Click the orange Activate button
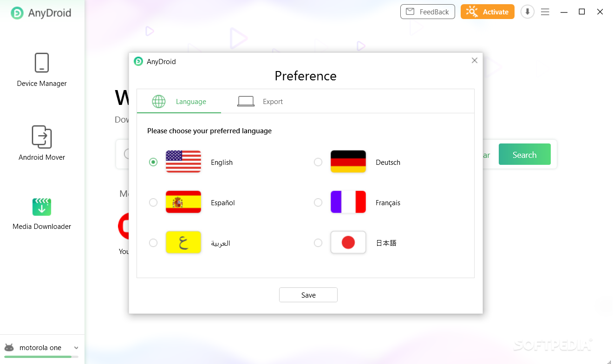The height and width of the screenshot is (364, 613). coord(488,12)
